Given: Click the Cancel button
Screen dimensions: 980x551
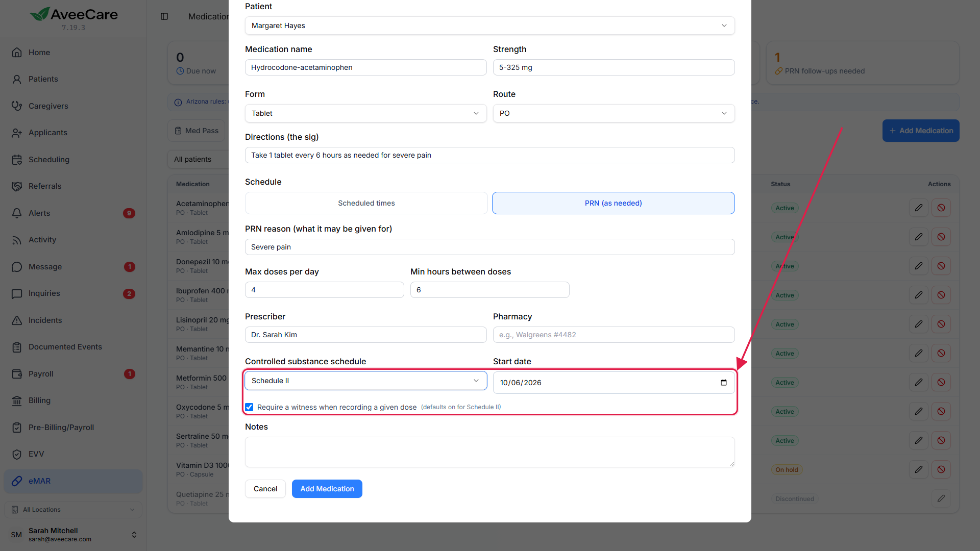Looking at the screenshot, I should [x=265, y=489].
